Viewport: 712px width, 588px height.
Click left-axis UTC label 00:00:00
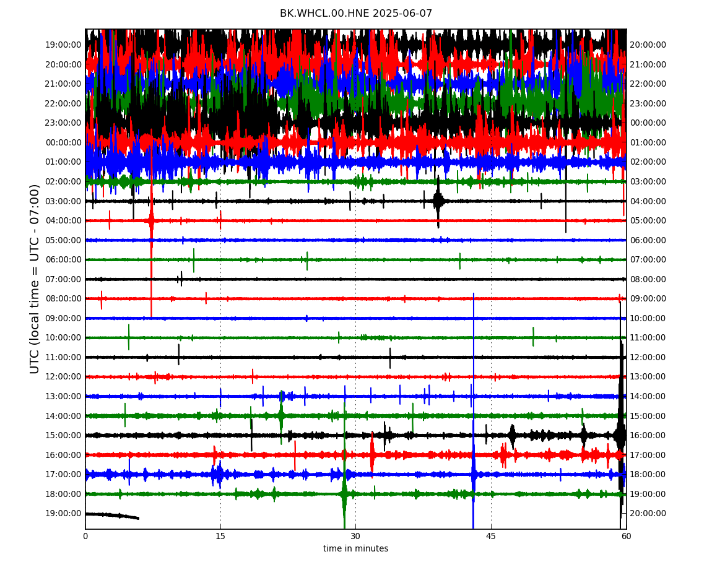coord(63,142)
